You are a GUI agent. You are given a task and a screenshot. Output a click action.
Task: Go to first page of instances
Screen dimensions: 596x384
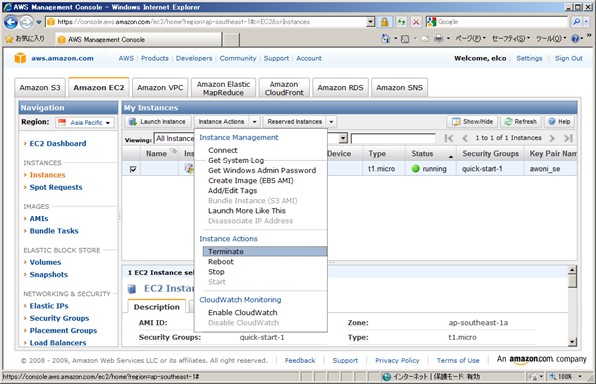pos(449,138)
